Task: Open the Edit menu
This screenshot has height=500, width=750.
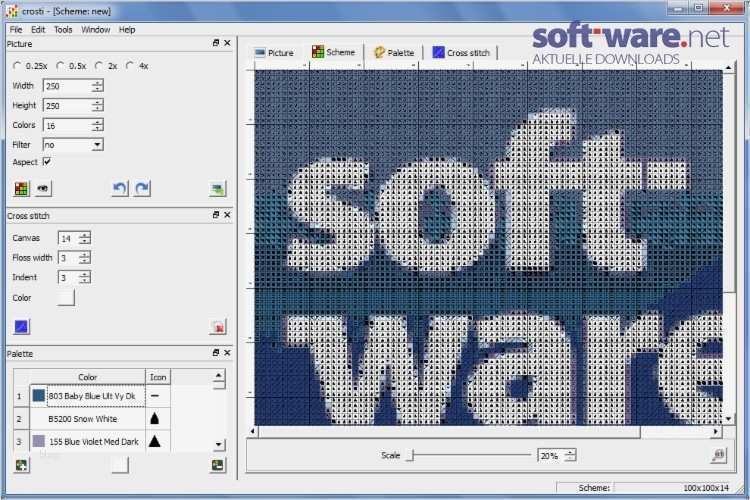Action: 38,30
